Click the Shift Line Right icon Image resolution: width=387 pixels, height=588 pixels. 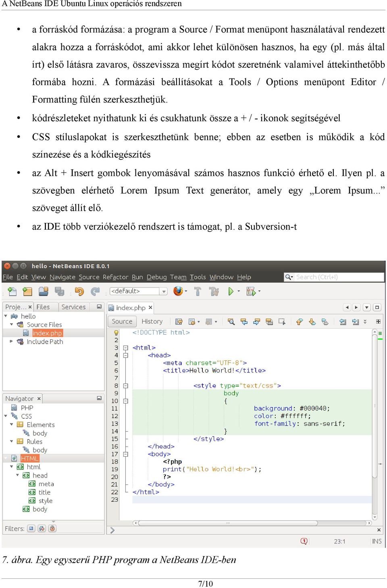click(x=356, y=322)
